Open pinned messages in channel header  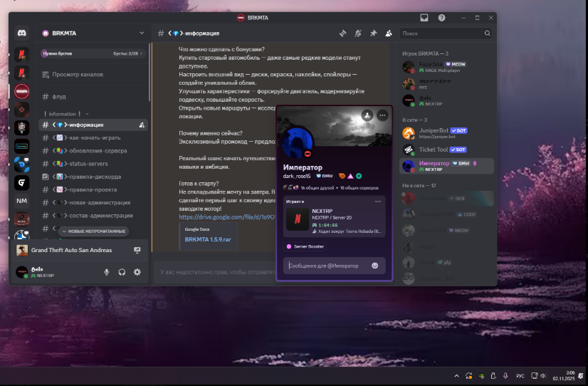373,33
